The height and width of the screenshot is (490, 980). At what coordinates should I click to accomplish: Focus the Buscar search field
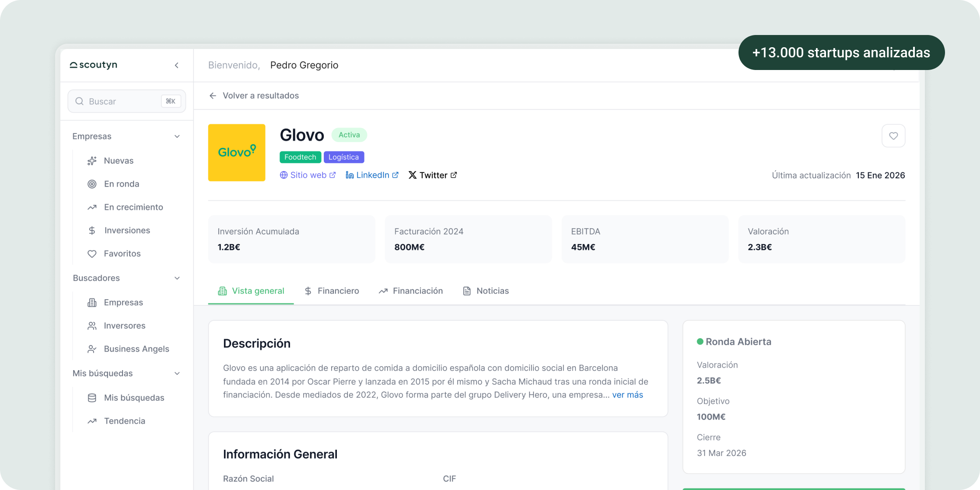[127, 101]
